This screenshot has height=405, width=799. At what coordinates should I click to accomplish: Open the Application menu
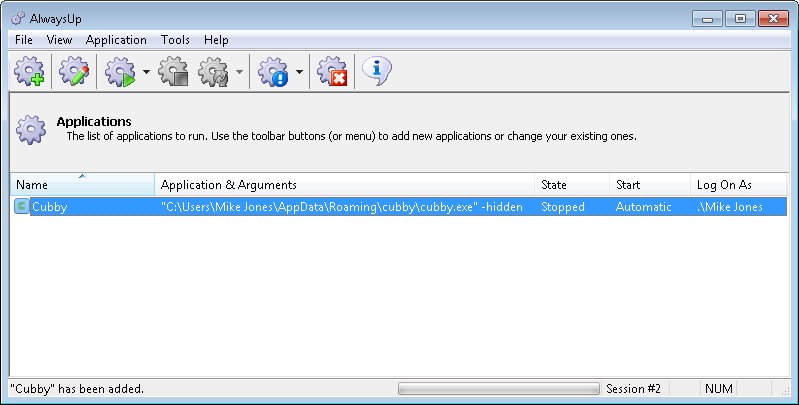[x=116, y=40]
